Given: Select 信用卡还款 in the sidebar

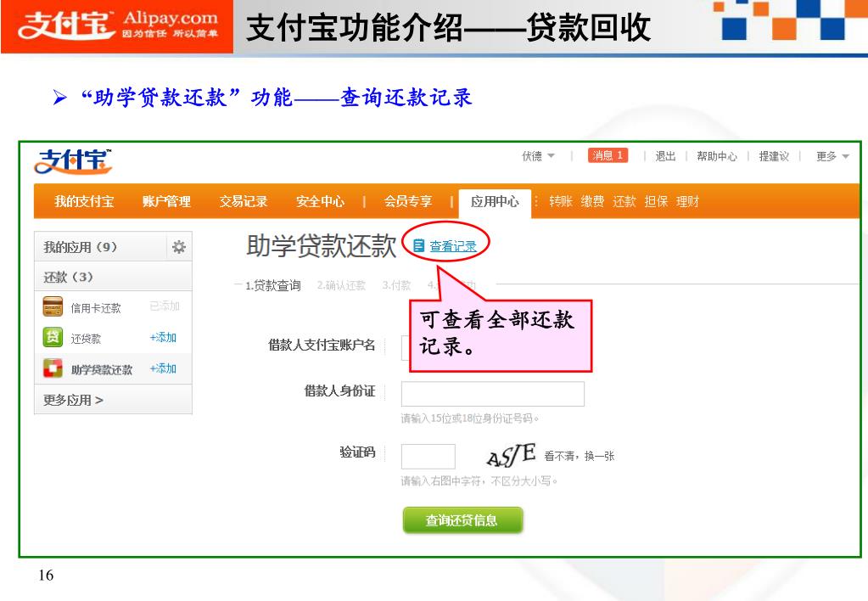Looking at the screenshot, I should click(96, 308).
